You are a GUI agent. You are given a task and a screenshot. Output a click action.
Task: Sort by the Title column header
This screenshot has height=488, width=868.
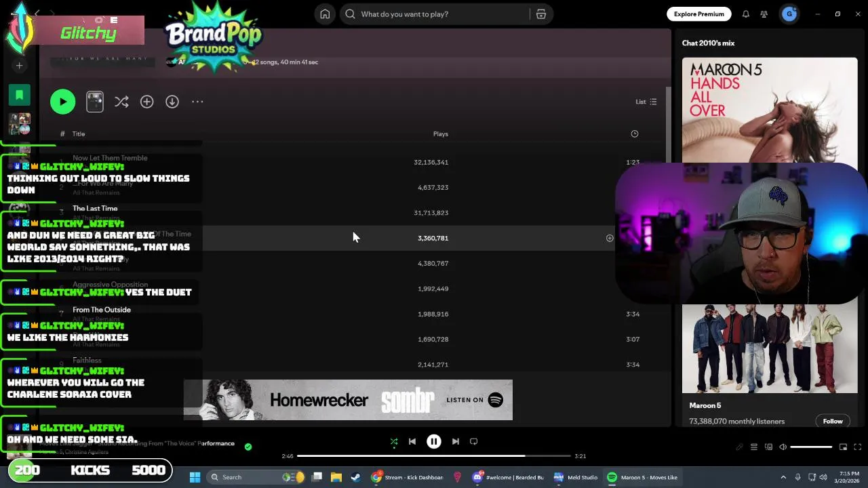[79, 134]
